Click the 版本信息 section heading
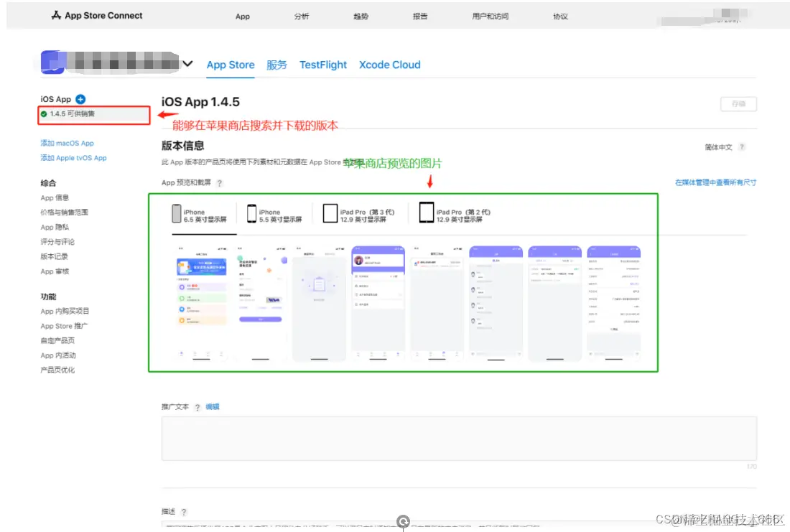This screenshot has height=532, width=790. coord(182,146)
